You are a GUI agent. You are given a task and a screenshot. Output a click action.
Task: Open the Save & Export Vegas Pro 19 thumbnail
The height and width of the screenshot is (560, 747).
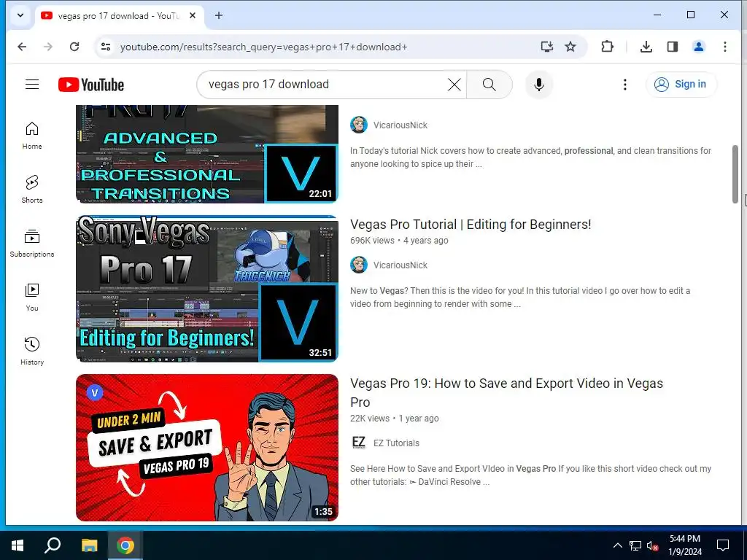pos(206,448)
